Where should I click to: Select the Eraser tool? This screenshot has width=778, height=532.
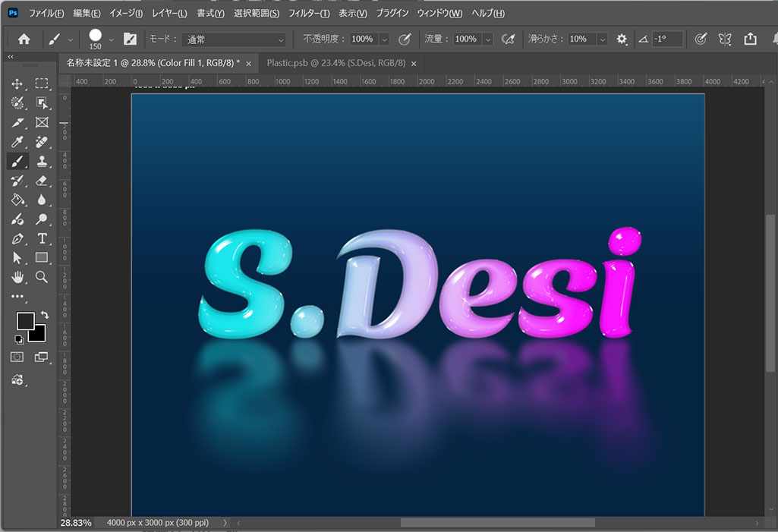[42, 181]
